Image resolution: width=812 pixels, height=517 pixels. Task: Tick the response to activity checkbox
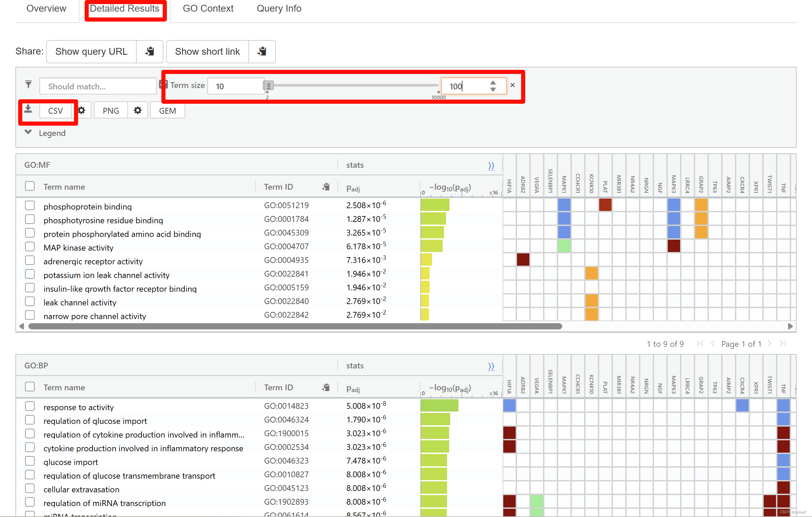(x=30, y=406)
